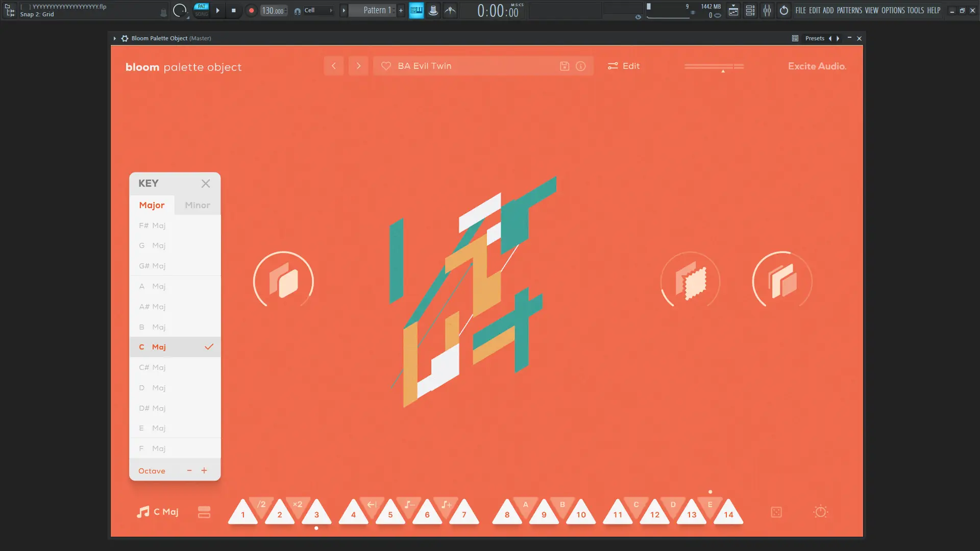Open the timer sync icon at bottom right

820,512
